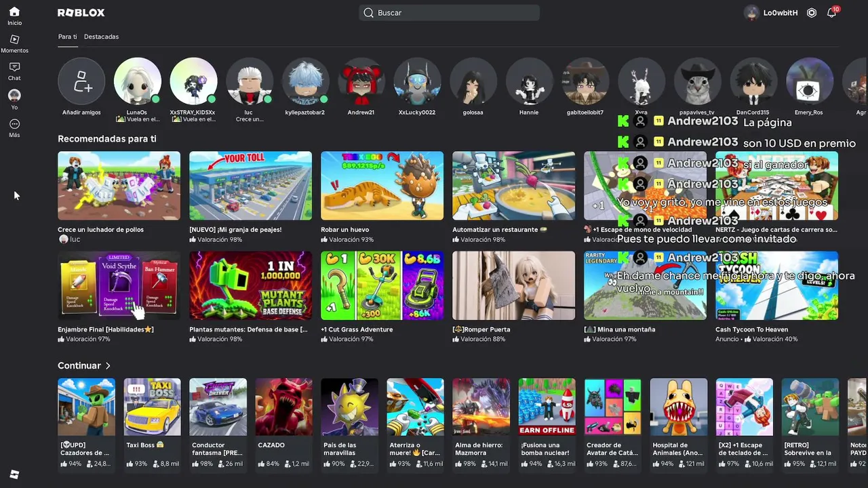
Task: Open the Lo0wbitH username link
Action: click(x=781, y=13)
